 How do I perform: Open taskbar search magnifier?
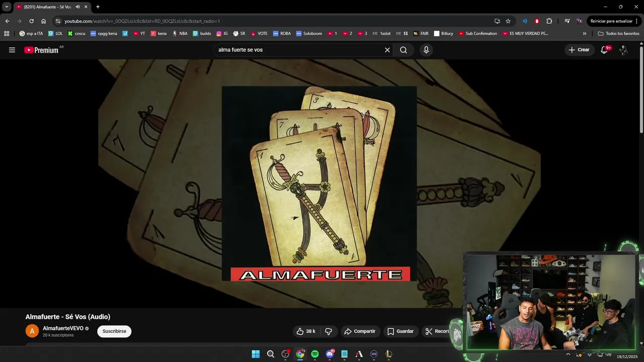(x=271, y=354)
